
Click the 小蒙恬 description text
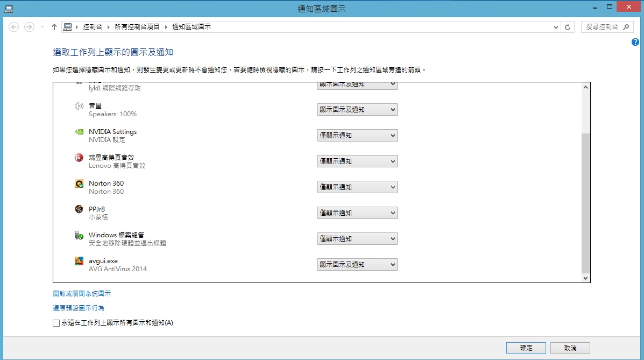pos(98,217)
